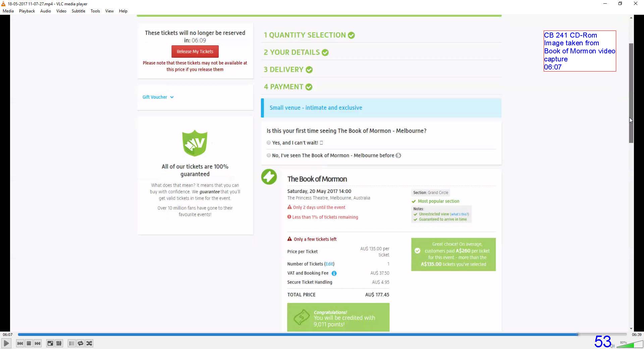The image size is (644, 349).
Task: Expand the Gift Voucher dropdown
Action: pyautogui.click(x=158, y=97)
